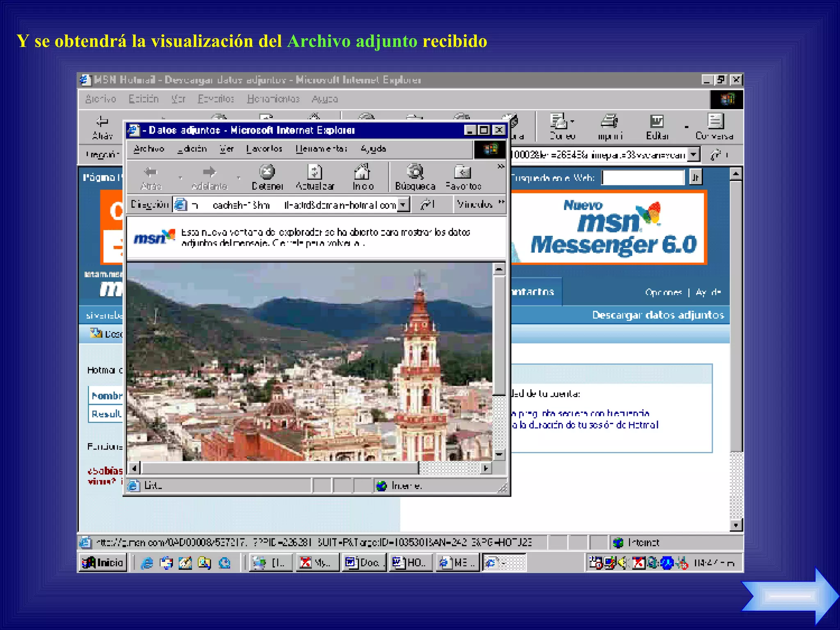Screen dimensions: 840x630
Task: Click the Opciones link in the Hotmail page
Action: click(663, 292)
